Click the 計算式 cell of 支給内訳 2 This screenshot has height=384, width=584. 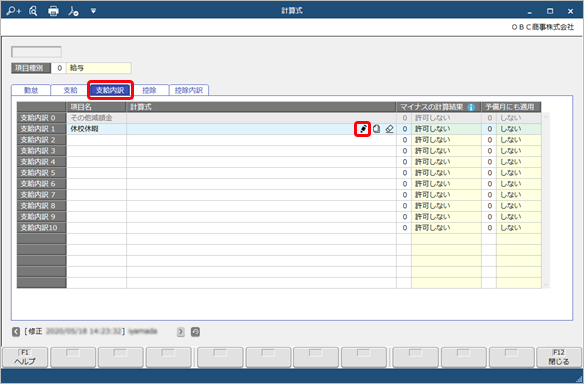pyautogui.click(x=261, y=140)
